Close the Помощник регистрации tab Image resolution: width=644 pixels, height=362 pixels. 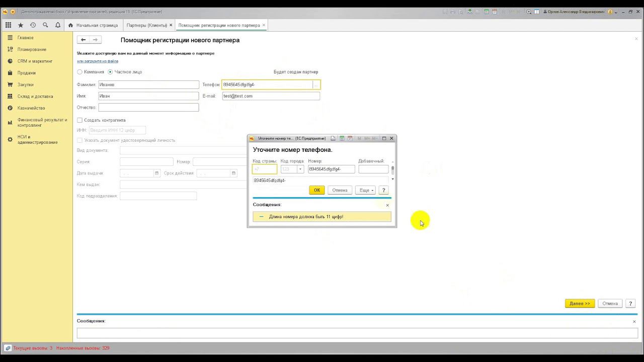[x=264, y=25]
